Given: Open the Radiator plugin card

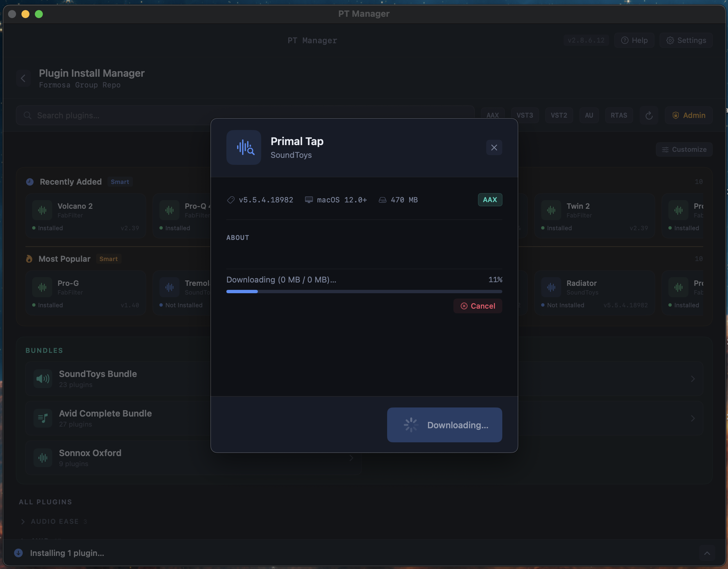Looking at the screenshot, I should pyautogui.click(x=595, y=293).
